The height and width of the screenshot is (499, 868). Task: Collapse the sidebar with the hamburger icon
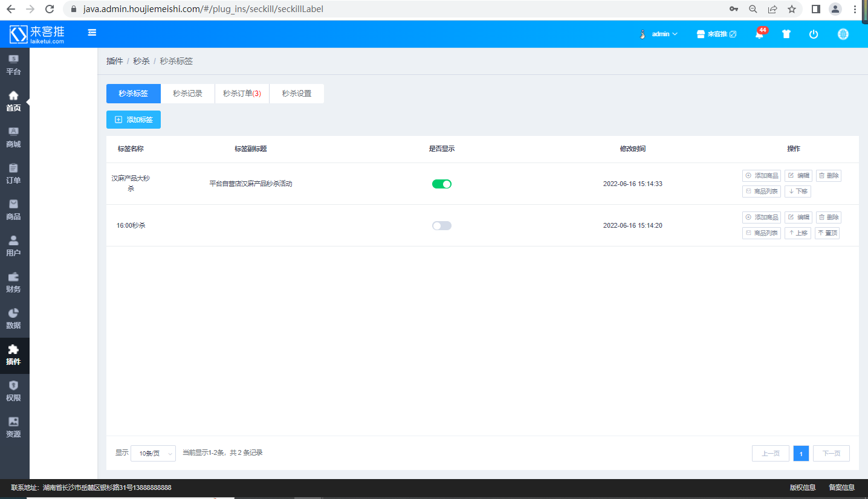tap(92, 33)
